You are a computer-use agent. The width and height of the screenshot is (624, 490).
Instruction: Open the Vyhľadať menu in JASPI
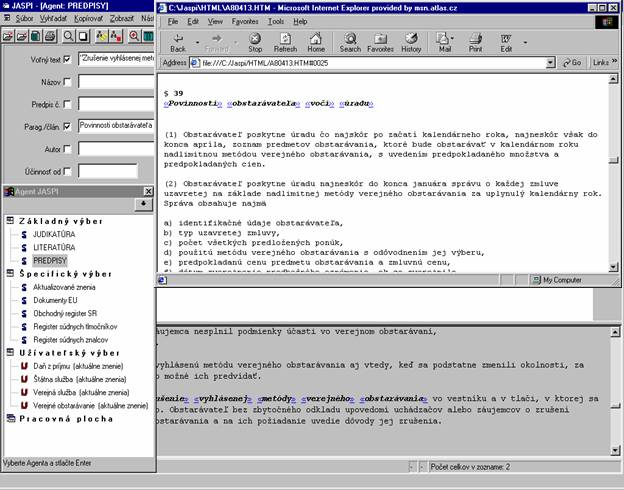pyautogui.click(x=53, y=18)
